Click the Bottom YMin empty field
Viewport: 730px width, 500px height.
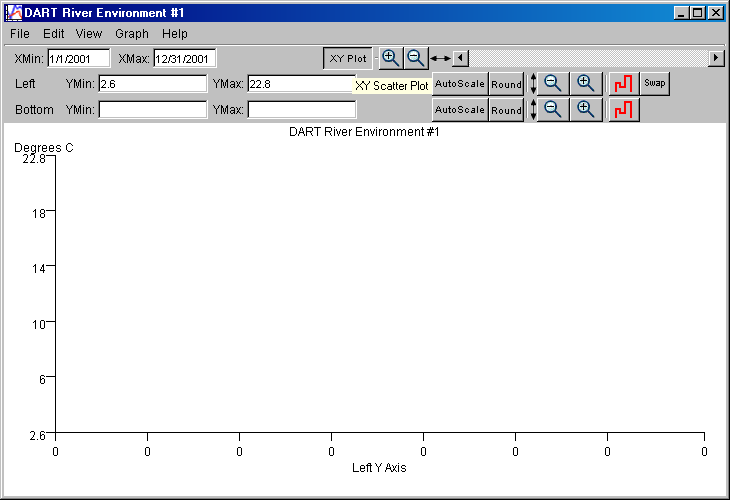pyautogui.click(x=152, y=109)
